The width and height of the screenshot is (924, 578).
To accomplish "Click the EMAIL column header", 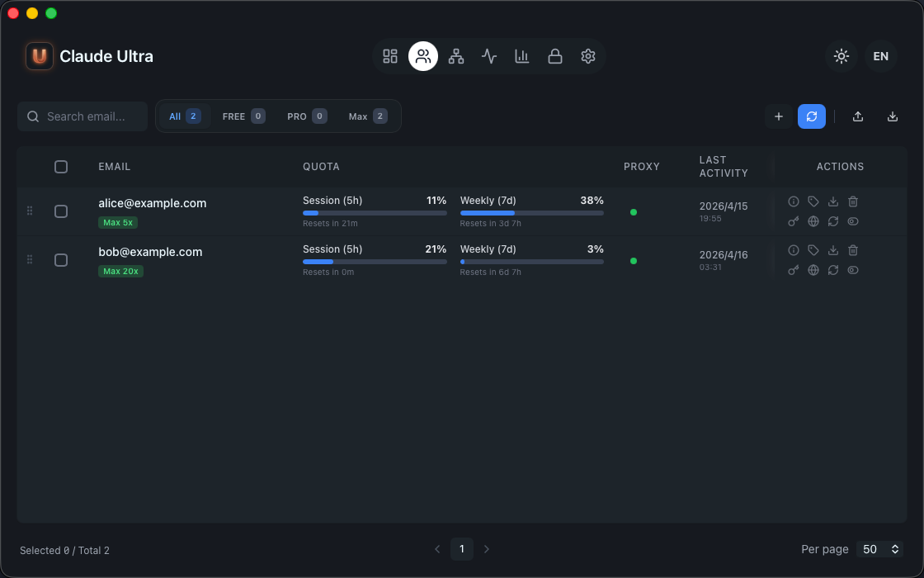I will pyautogui.click(x=115, y=166).
